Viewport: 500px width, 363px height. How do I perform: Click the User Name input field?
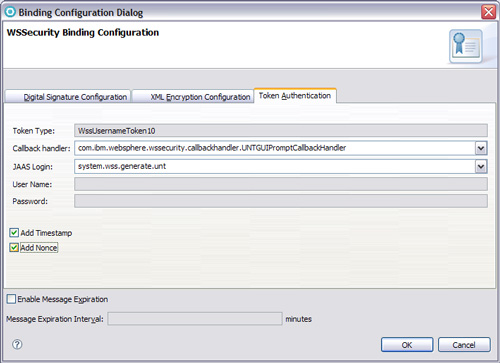click(281, 184)
